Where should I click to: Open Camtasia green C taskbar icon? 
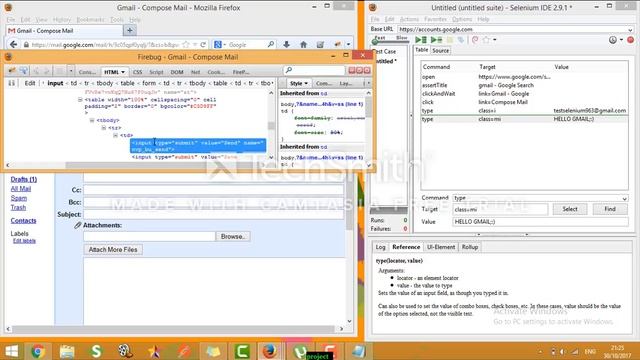242,351
